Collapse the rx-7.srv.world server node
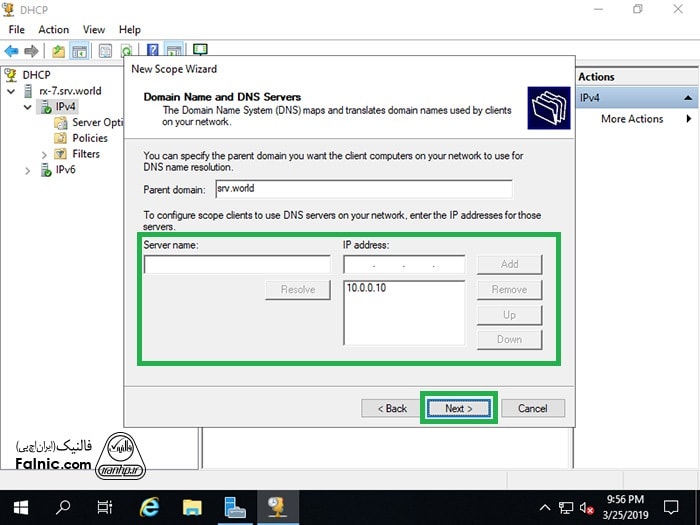700x525 pixels. pyautogui.click(x=11, y=91)
